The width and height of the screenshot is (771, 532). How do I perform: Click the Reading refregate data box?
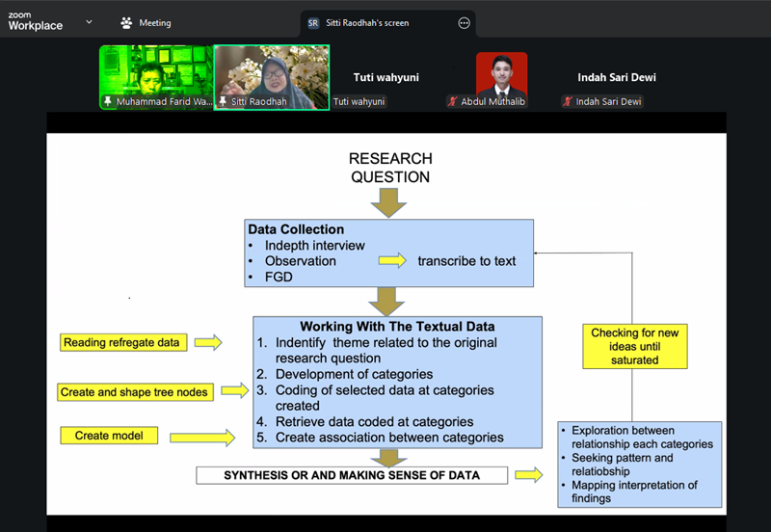(x=123, y=342)
